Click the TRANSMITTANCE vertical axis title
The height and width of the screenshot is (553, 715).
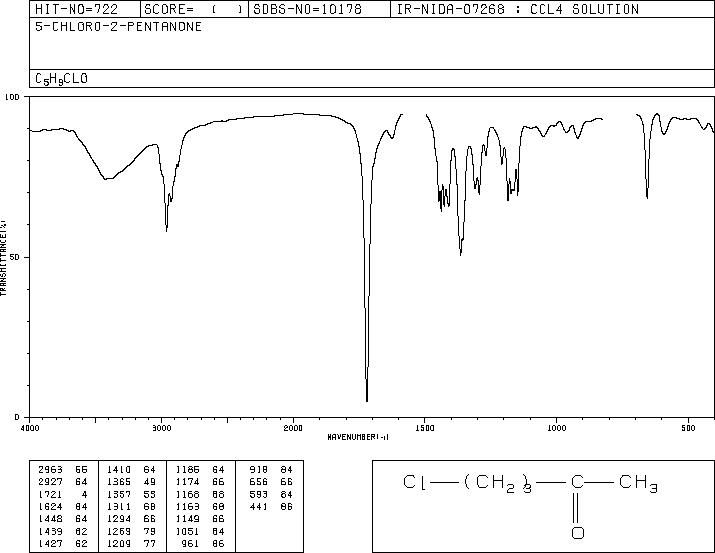pos(4,258)
